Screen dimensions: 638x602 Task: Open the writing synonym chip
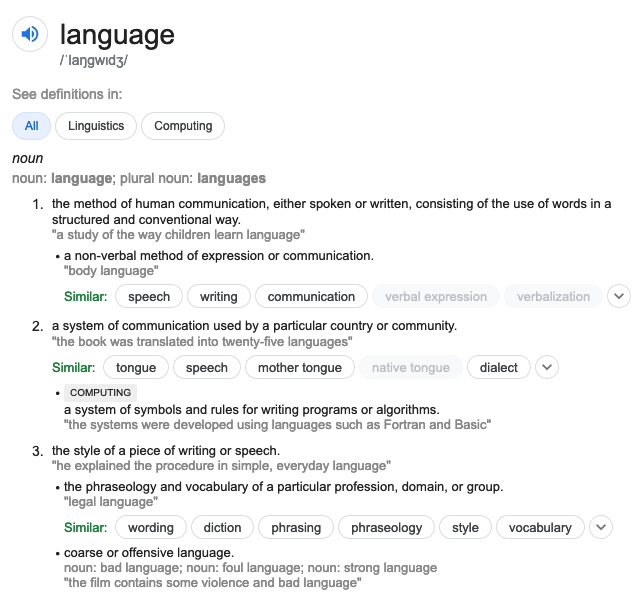click(x=219, y=297)
